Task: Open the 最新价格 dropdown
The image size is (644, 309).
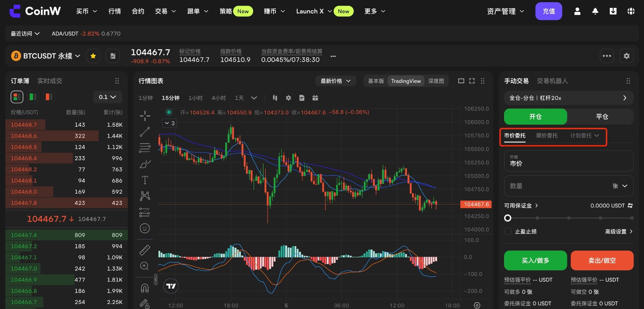Action: click(x=336, y=81)
